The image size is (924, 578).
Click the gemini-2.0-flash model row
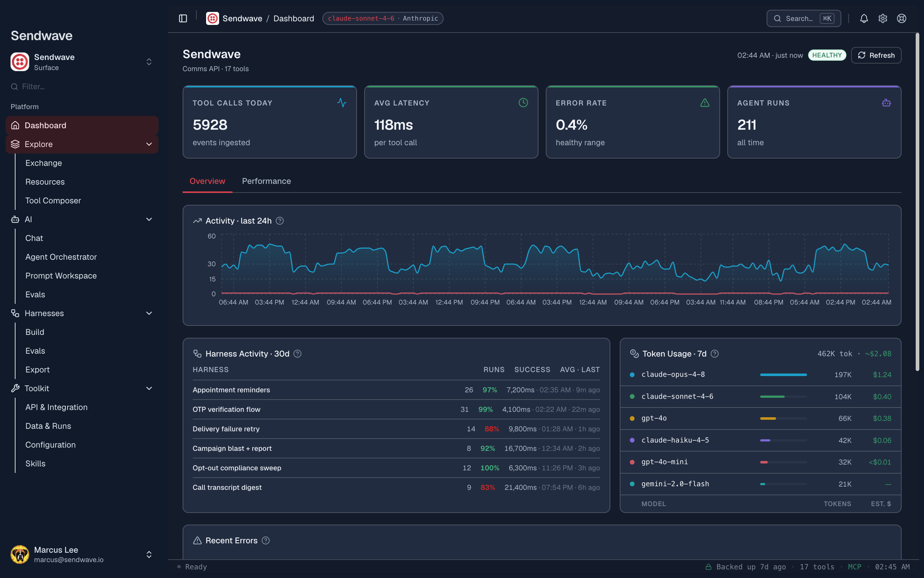(760, 484)
